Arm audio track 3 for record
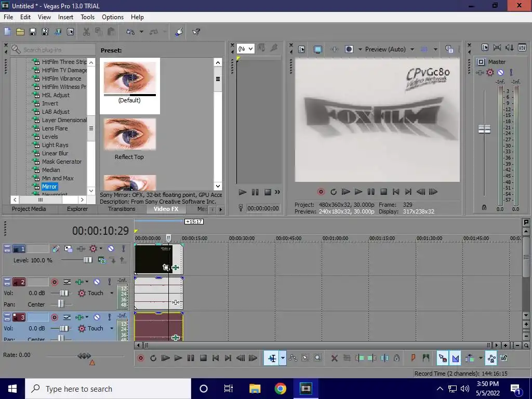Screen dimensions: 532x399 pyautogui.click(x=54, y=317)
